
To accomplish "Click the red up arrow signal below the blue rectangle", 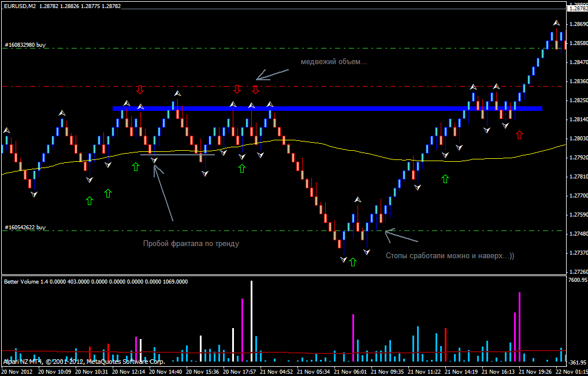I will click(x=519, y=135).
